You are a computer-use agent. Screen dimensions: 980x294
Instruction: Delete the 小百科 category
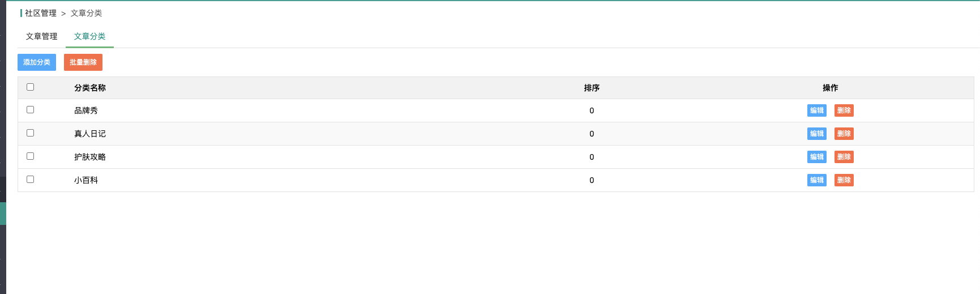pos(844,180)
